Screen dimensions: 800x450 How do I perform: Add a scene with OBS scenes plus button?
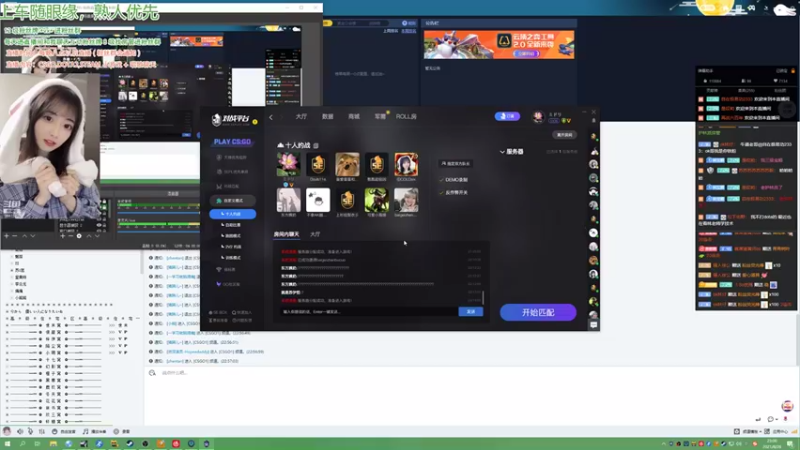(7, 236)
